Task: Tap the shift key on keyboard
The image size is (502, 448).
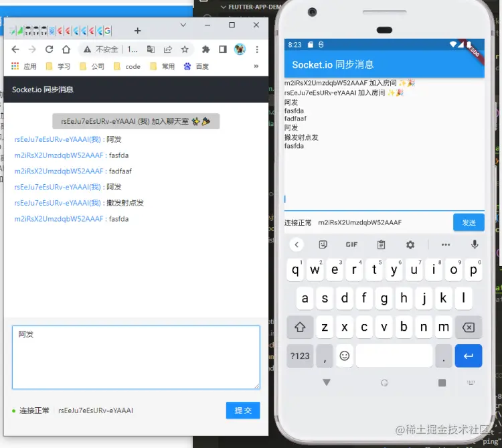Action: tap(300, 327)
